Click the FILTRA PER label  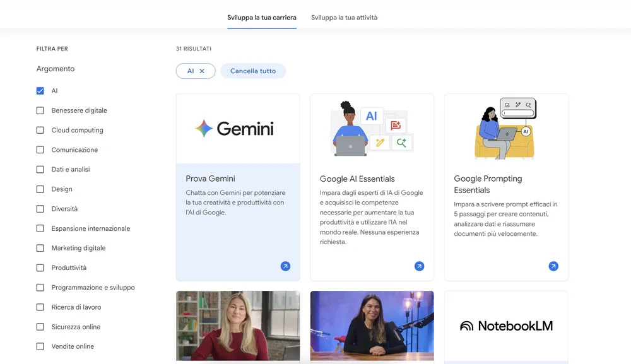point(52,49)
